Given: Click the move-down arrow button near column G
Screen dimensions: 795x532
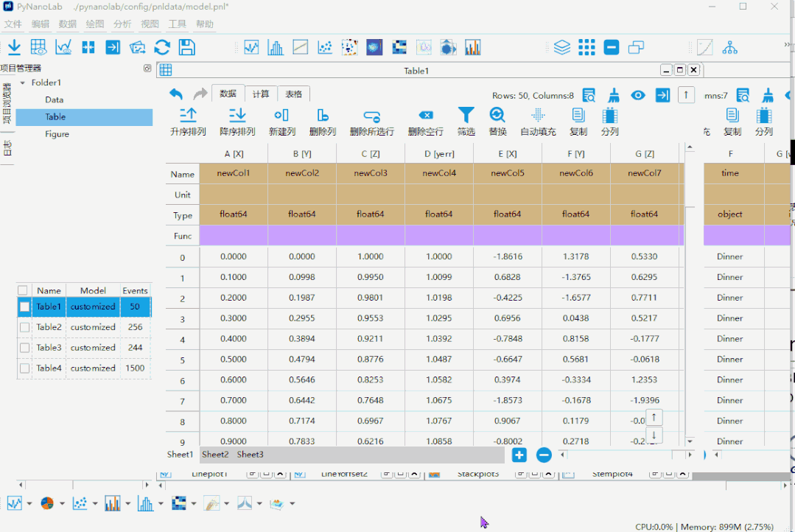Looking at the screenshot, I should (654, 435).
